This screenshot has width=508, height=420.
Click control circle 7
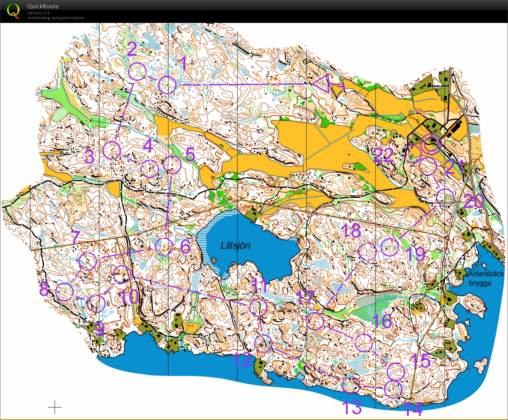[88, 261]
